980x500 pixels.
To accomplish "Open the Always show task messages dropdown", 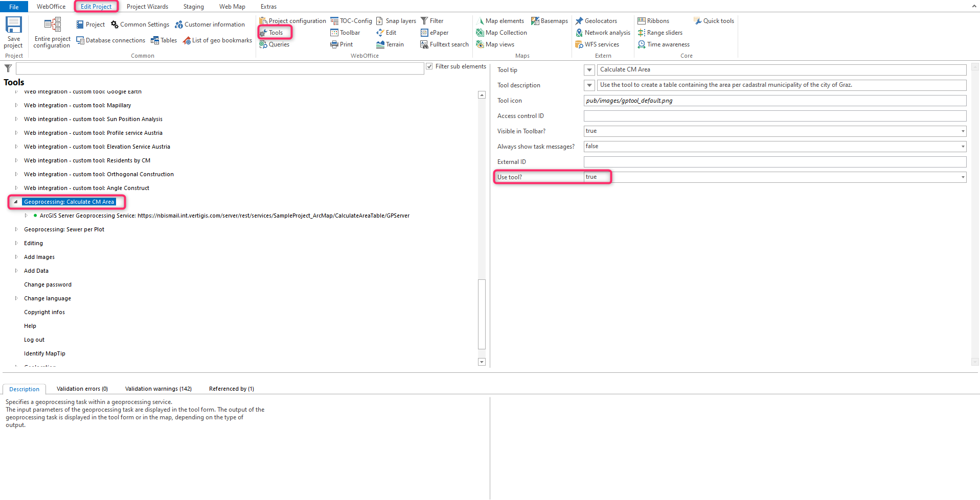I will pos(963,147).
